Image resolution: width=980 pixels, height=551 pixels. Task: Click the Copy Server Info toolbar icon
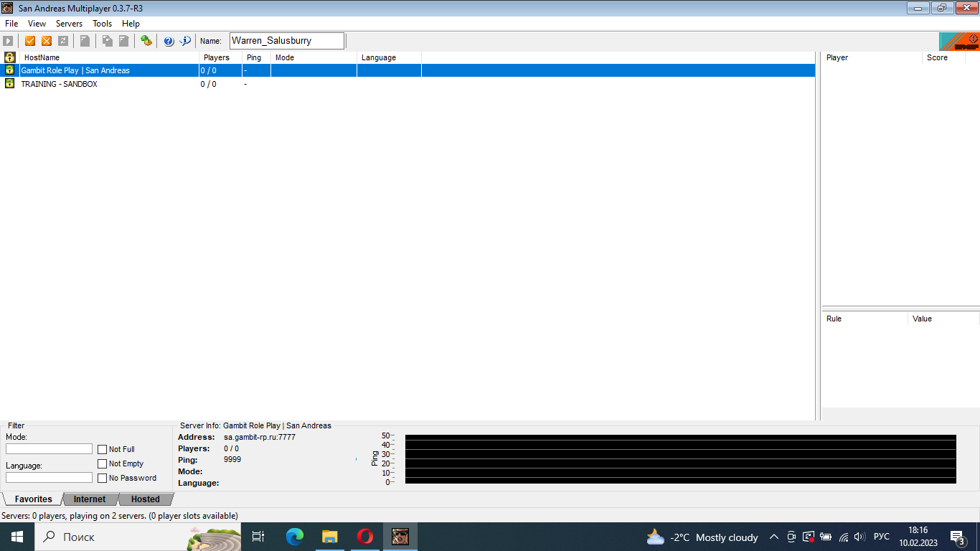(107, 41)
